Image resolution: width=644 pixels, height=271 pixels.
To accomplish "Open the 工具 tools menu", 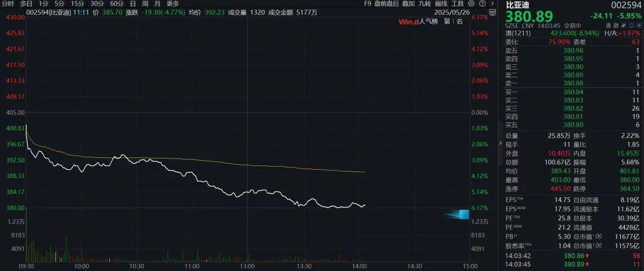I will click(457, 4).
